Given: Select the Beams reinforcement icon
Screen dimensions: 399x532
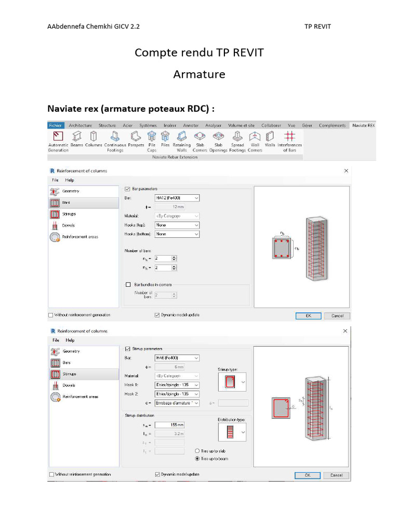Looking at the screenshot, I should (x=77, y=139).
